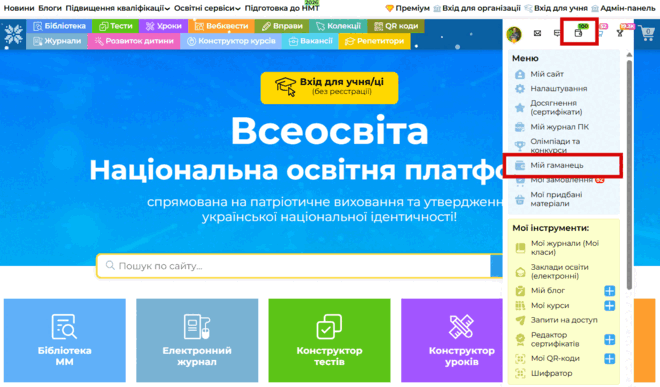This screenshot has height=387, width=660.
Task: Click the gear icon next to Налаштування
Action: pyautogui.click(x=520, y=89)
